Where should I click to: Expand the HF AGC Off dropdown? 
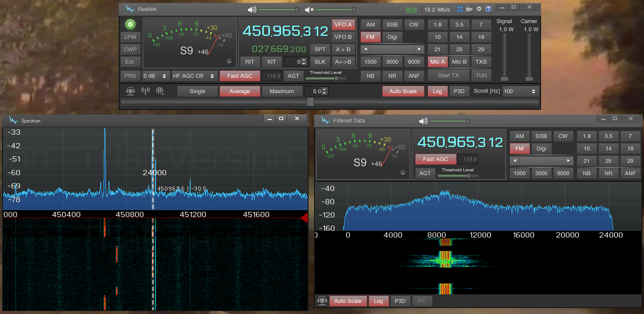coord(194,76)
